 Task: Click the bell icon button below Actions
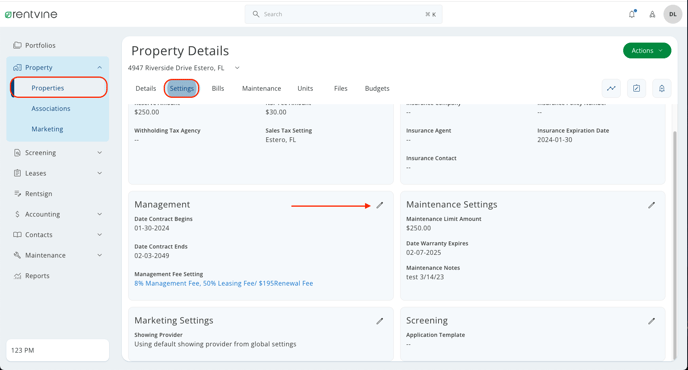(662, 88)
